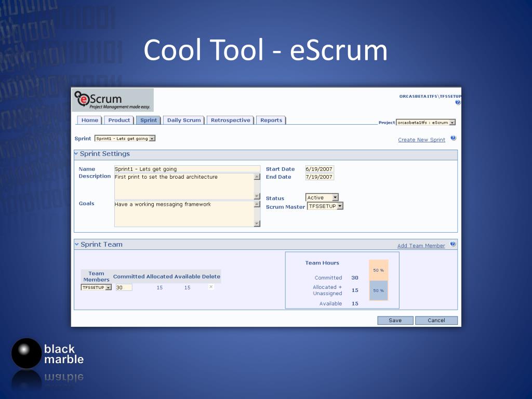The height and width of the screenshot is (399, 532).
Task: Collapse the Sprint Settings section
Action: click(76, 154)
